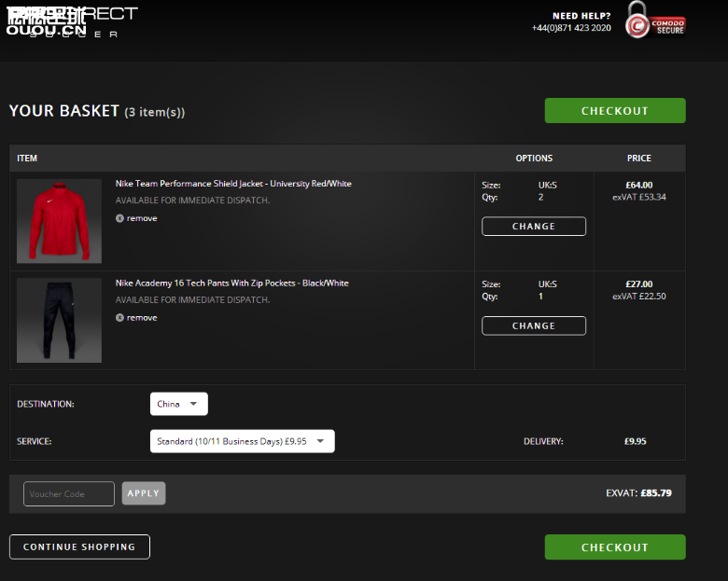Click the top green Checkout button
This screenshot has height=581, width=728.
615,110
